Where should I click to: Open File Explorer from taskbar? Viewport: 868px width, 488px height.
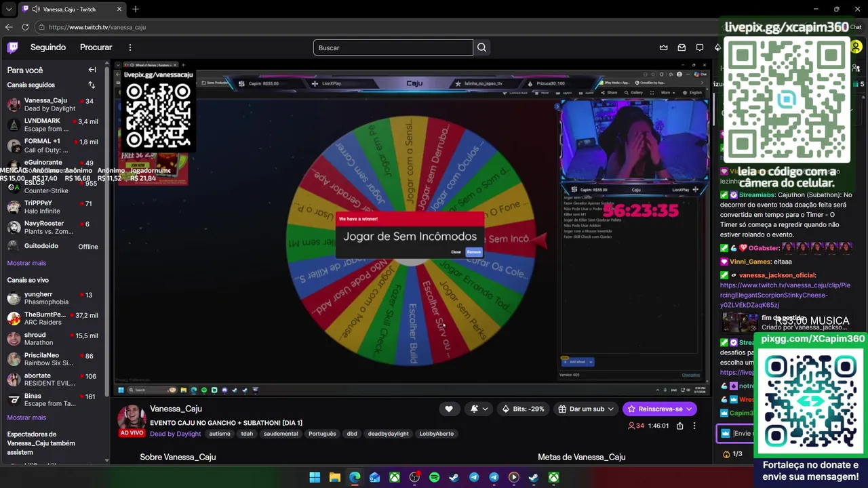[x=334, y=477]
